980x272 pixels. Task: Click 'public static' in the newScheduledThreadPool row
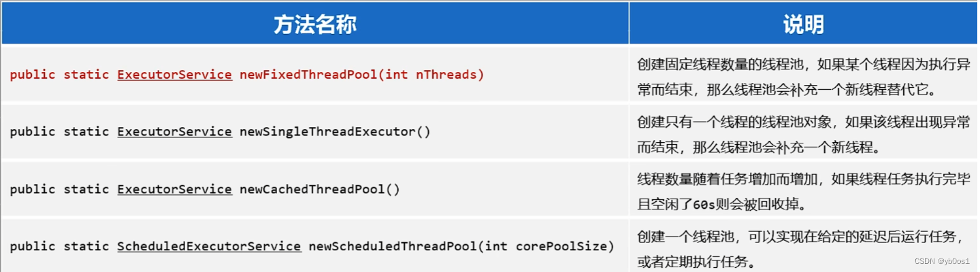(59, 245)
